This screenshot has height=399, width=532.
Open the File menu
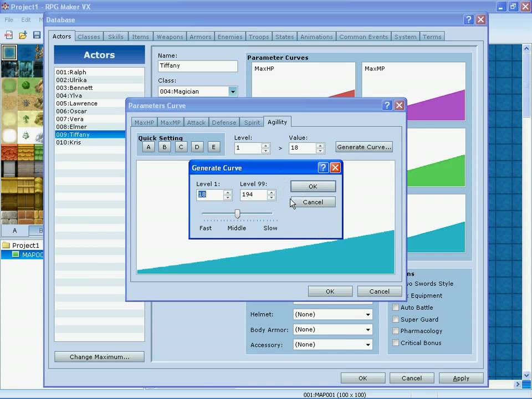click(x=9, y=20)
